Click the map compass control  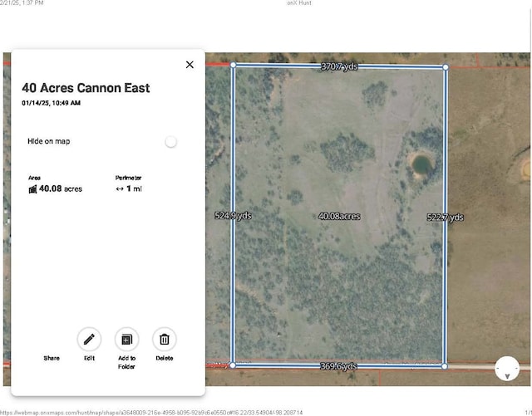507,369
